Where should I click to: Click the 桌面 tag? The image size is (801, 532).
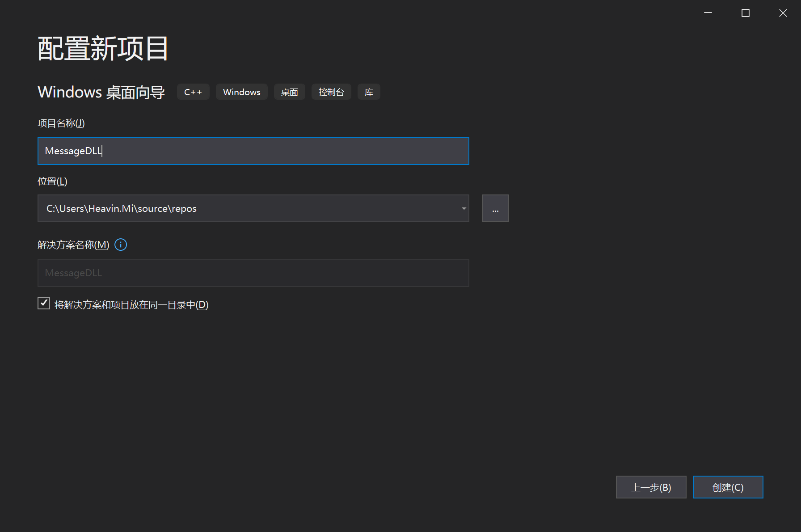(x=290, y=92)
